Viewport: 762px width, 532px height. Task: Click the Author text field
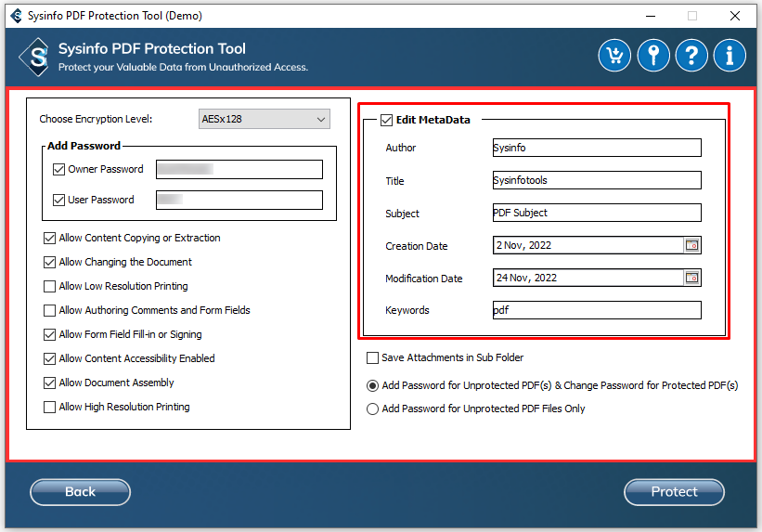(596, 148)
